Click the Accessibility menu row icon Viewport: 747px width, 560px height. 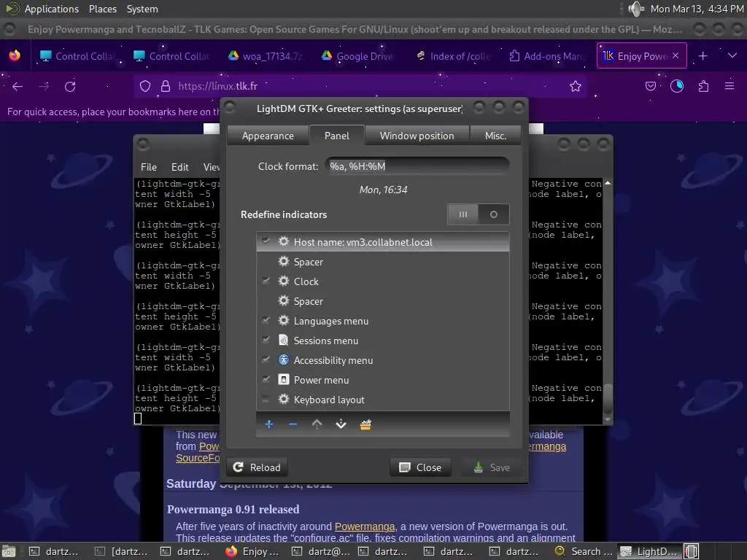click(284, 360)
